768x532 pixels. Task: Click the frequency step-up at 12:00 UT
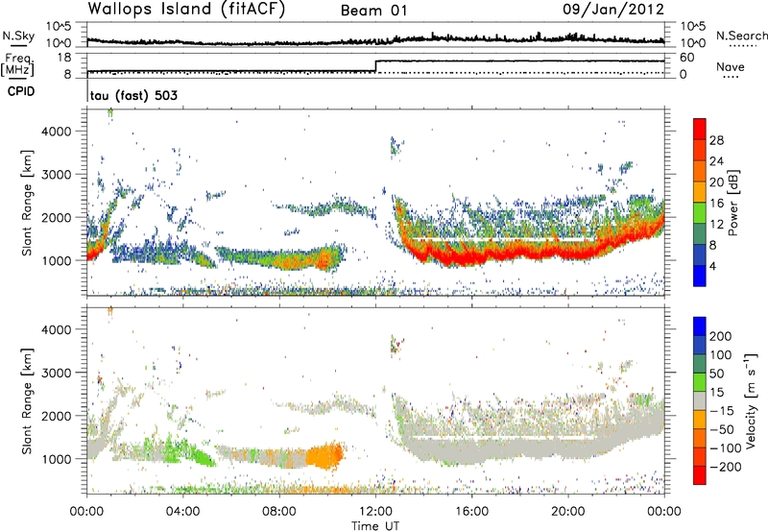[375, 66]
